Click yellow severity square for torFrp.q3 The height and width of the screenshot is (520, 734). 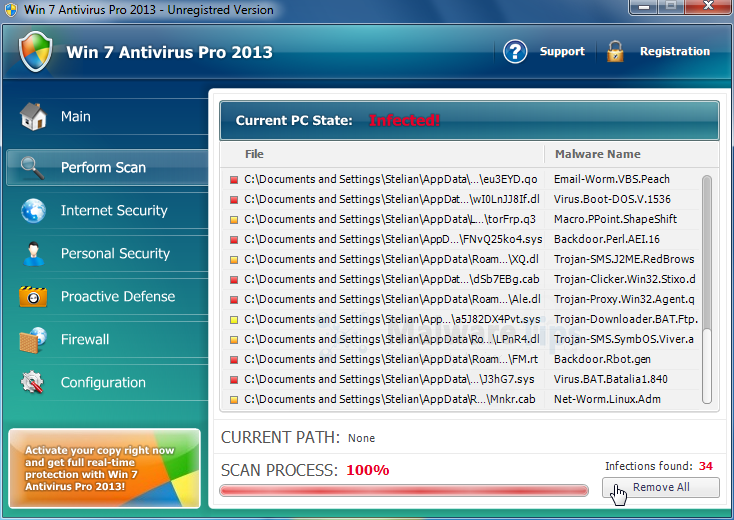coord(234,220)
